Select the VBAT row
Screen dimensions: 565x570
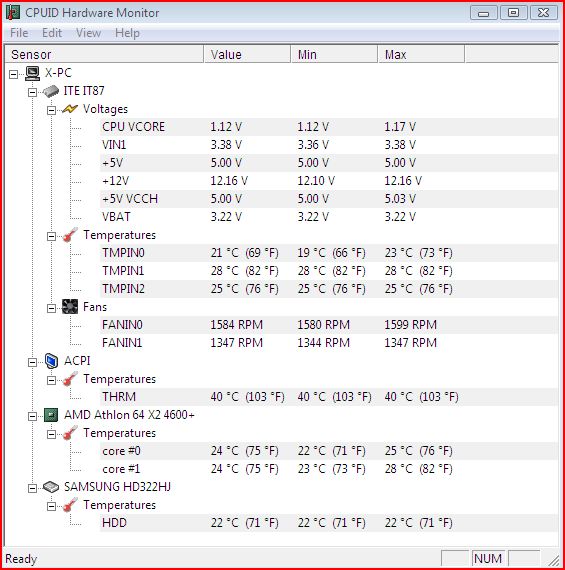coord(329,217)
